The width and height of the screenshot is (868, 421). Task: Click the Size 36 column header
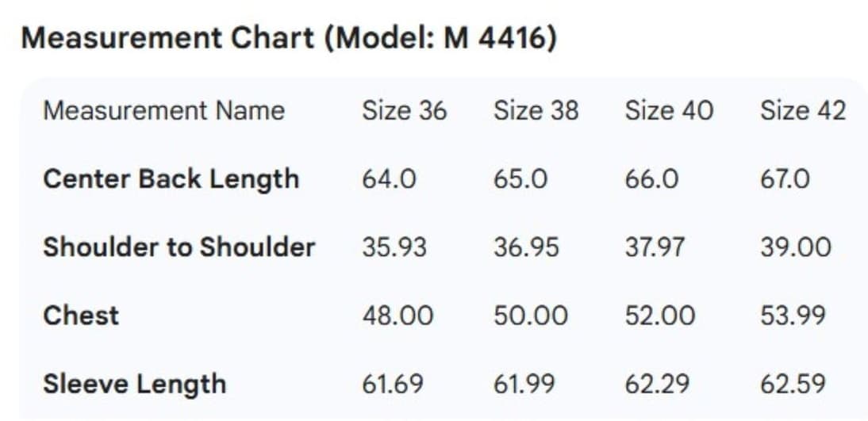coord(404,111)
